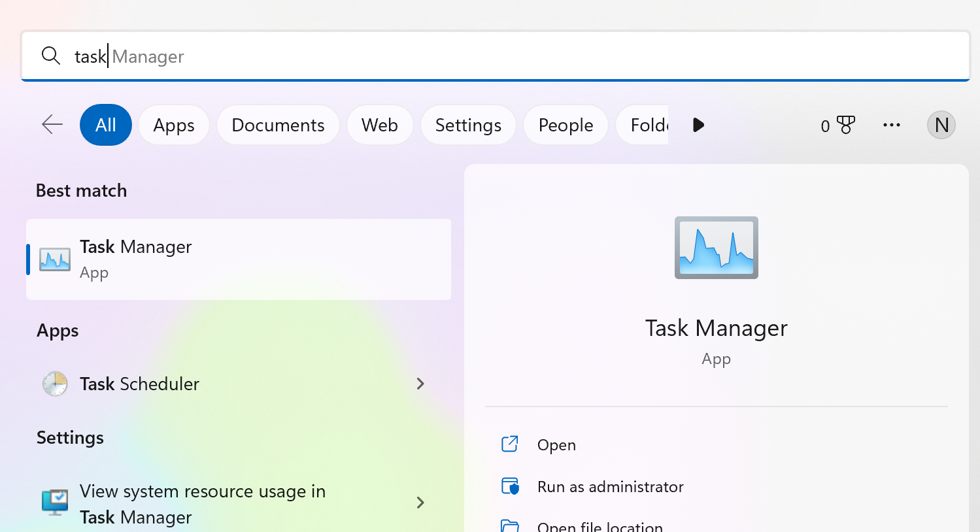Expand Task Scheduler options chevron
Image resolution: width=980 pixels, height=532 pixels.
(x=420, y=384)
